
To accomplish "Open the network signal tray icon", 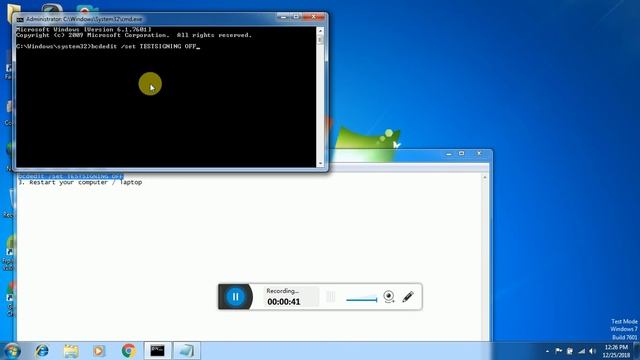I will [x=581, y=351].
